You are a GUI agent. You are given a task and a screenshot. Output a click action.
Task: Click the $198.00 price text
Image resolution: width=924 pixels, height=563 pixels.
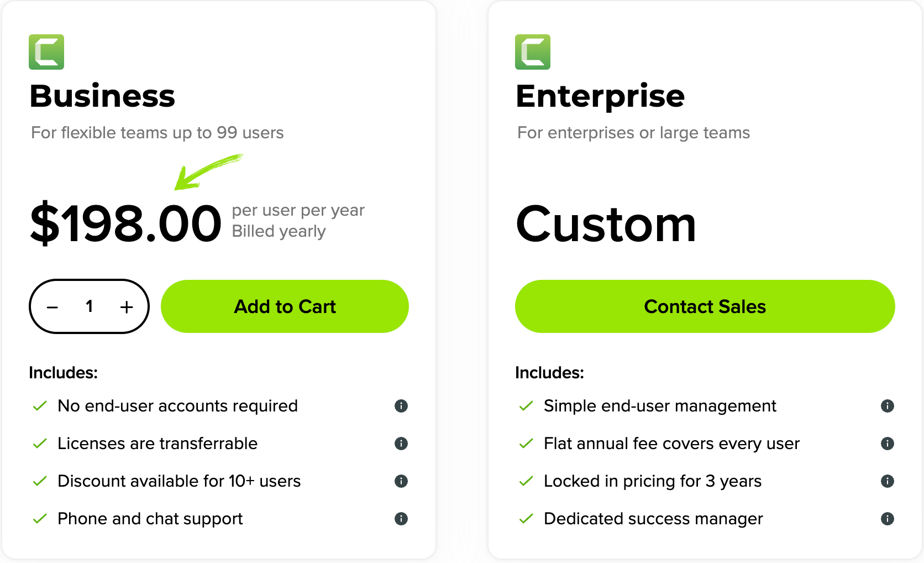(x=126, y=223)
